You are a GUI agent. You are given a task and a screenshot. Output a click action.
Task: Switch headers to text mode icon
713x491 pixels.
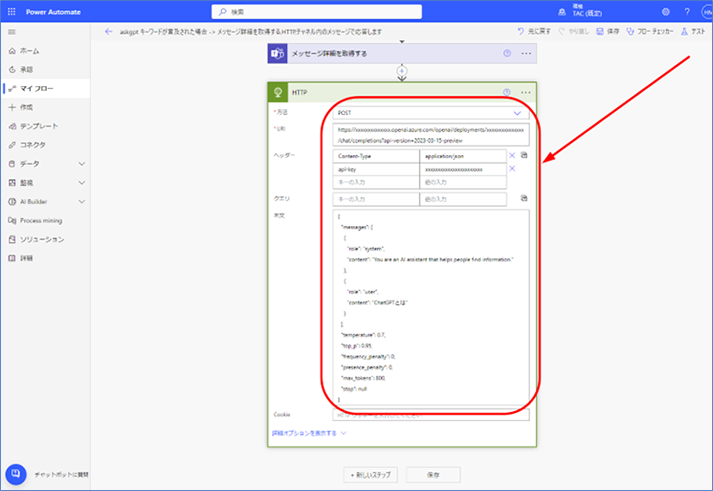(x=524, y=155)
